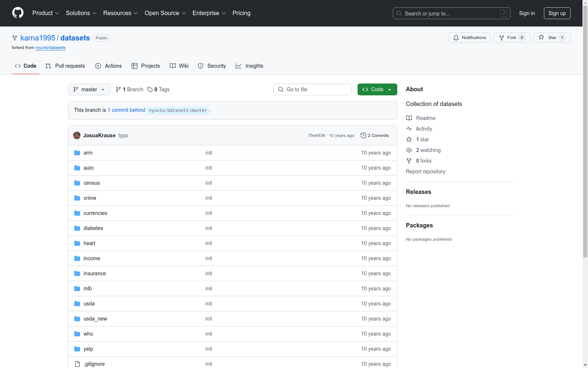Open the green Code dropdown button
The image size is (588, 368).
377,89
